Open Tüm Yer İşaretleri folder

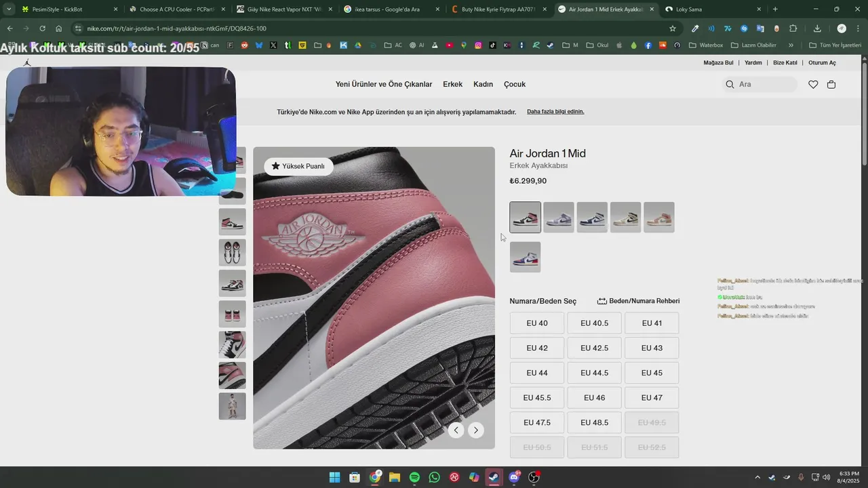835,45
